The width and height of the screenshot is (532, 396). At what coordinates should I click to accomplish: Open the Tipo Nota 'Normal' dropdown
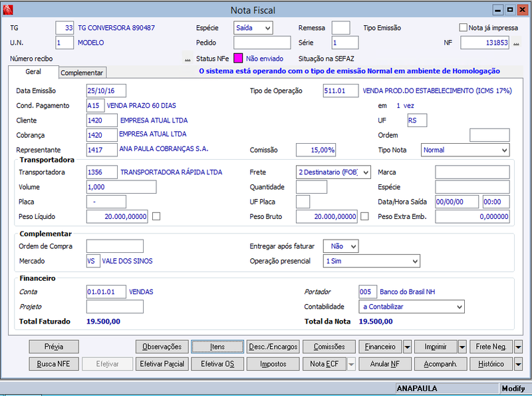[x=465, y=150]
